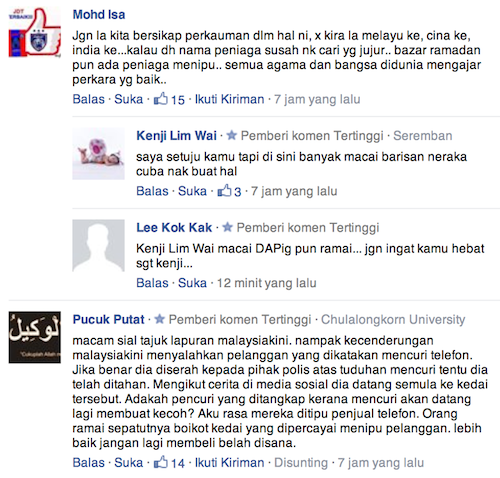Screen dimensions: 500x478
Task: Open Mohd Isa's profile name link
Action: [x=99, y=15]
